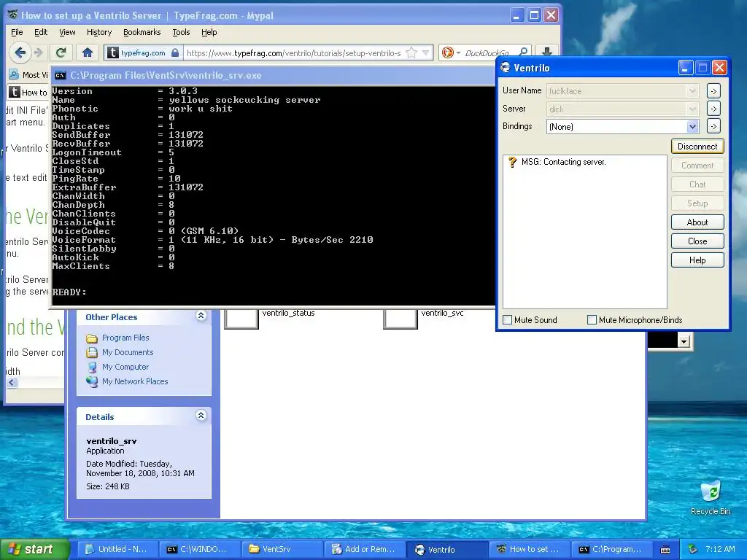Open the History menu in Mypal
This screenshot has height=560, width=747.
pyautogui.click(x=99, y=32)
